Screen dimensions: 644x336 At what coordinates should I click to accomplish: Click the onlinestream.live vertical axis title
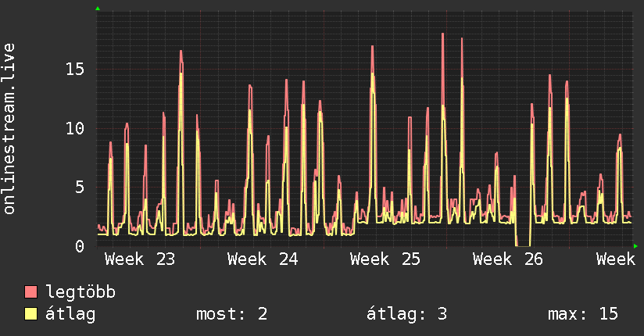(x=9, y=129)
